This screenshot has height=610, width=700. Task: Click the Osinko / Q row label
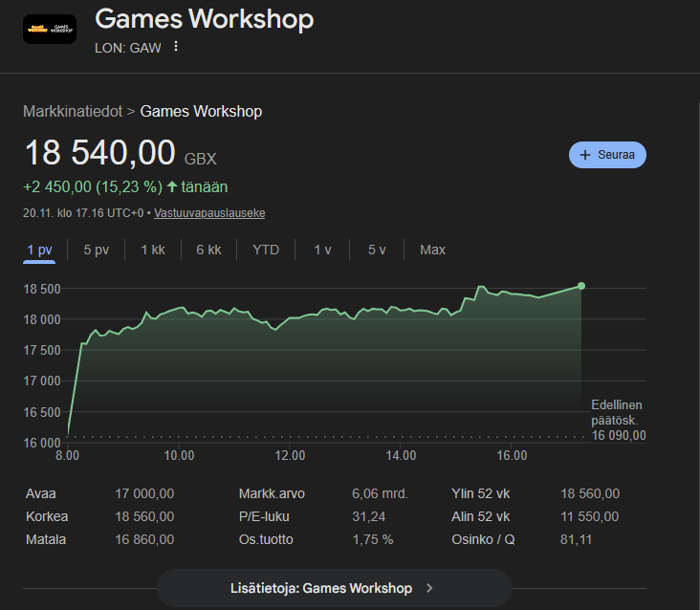[x=483, y=539]
